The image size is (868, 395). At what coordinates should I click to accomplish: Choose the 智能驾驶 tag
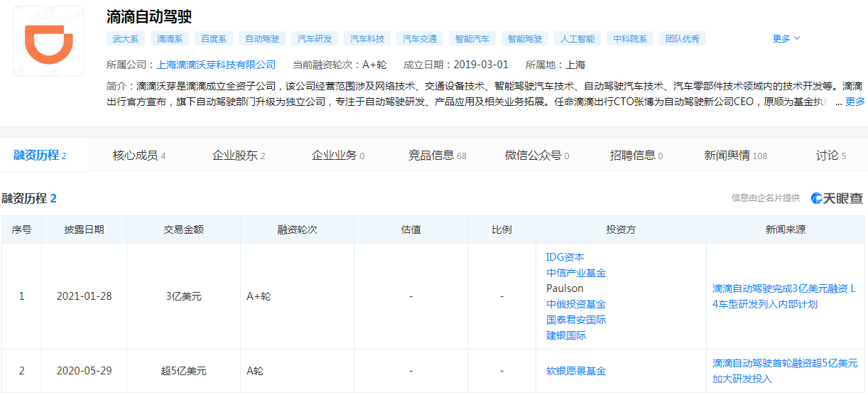click(525, 39)
